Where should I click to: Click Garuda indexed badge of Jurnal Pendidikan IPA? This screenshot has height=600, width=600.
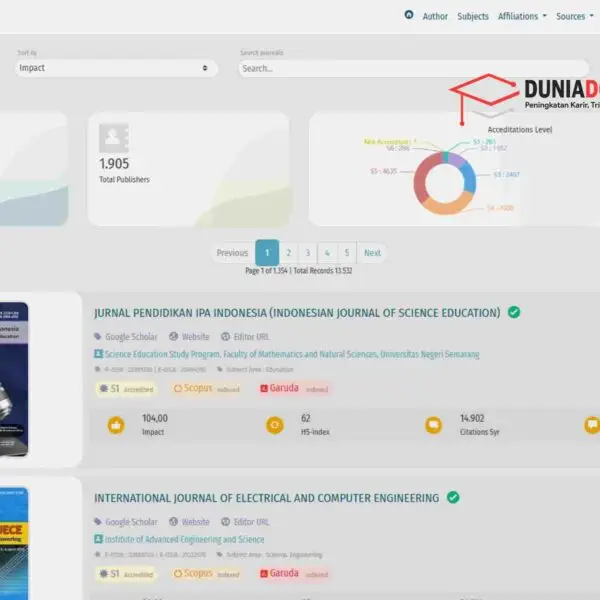(294, 388)
